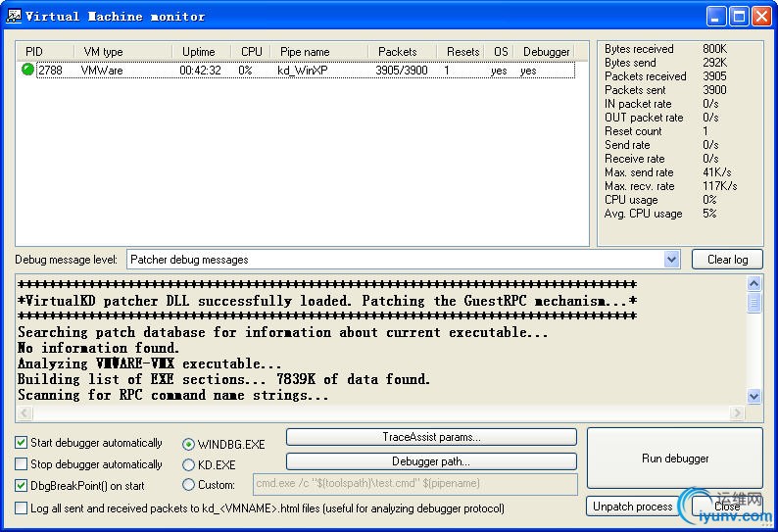Click the Virtual Machine monitor title bar icon

(14, 16)
